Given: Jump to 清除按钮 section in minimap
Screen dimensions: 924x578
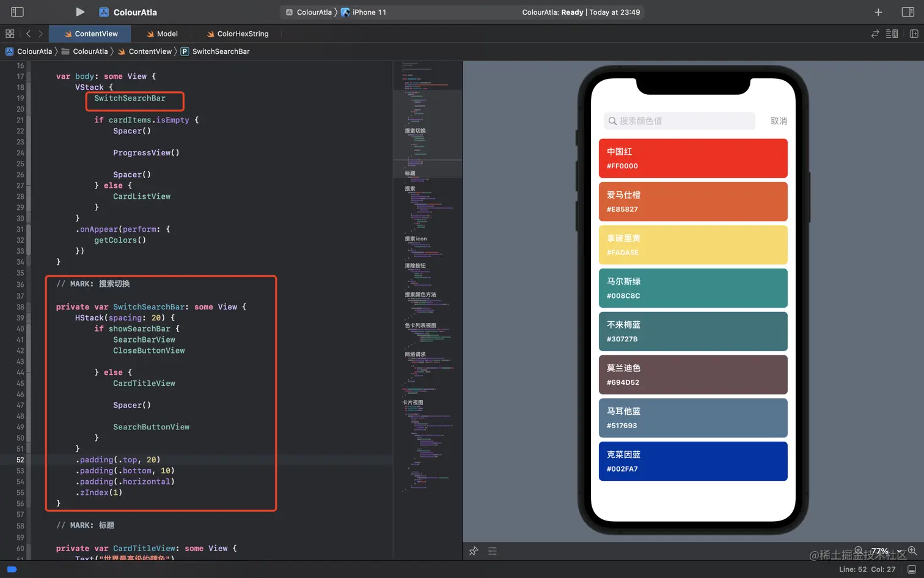Looking at the screenshot, I should click(416, 266).
